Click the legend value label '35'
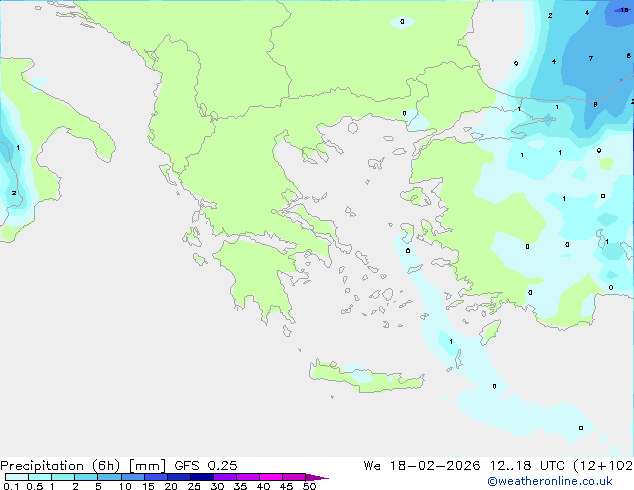The width and height of the screenshot is (634, 490). 240,486
